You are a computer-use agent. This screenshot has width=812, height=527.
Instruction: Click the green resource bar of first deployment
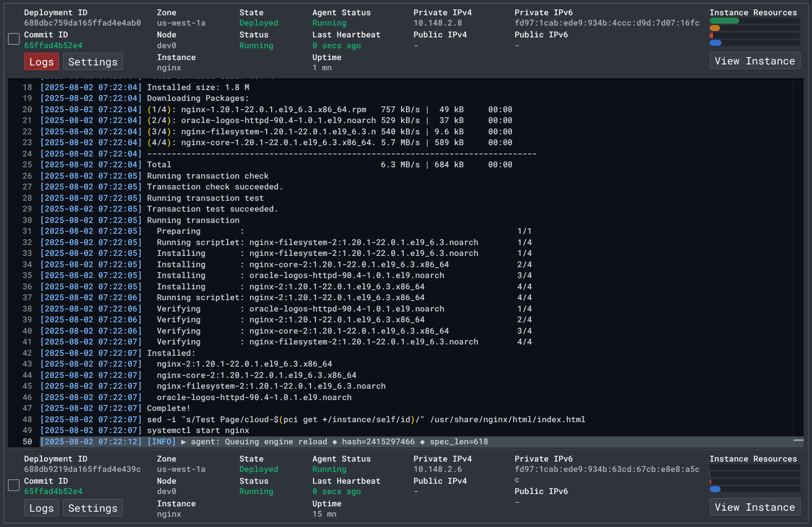point(724,21)
